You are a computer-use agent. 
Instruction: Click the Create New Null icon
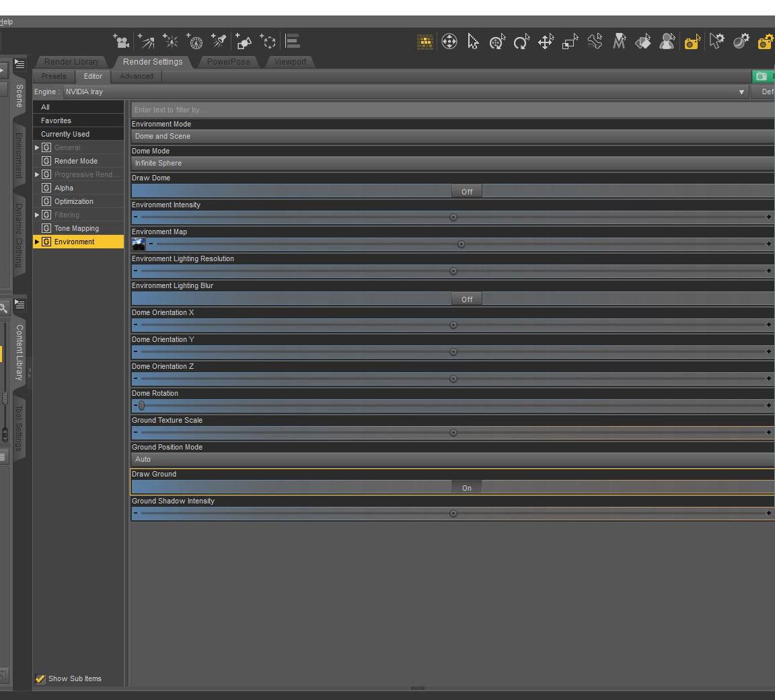pos(268,42)
